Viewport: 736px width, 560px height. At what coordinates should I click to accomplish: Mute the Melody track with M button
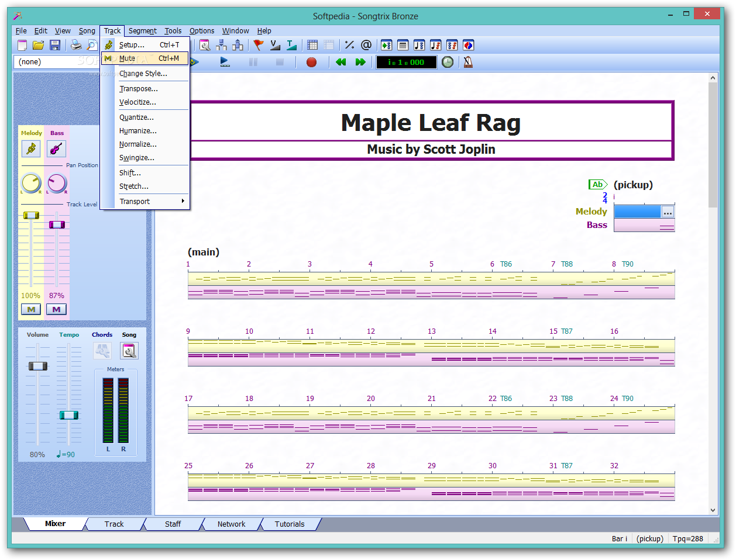(31, 309)
